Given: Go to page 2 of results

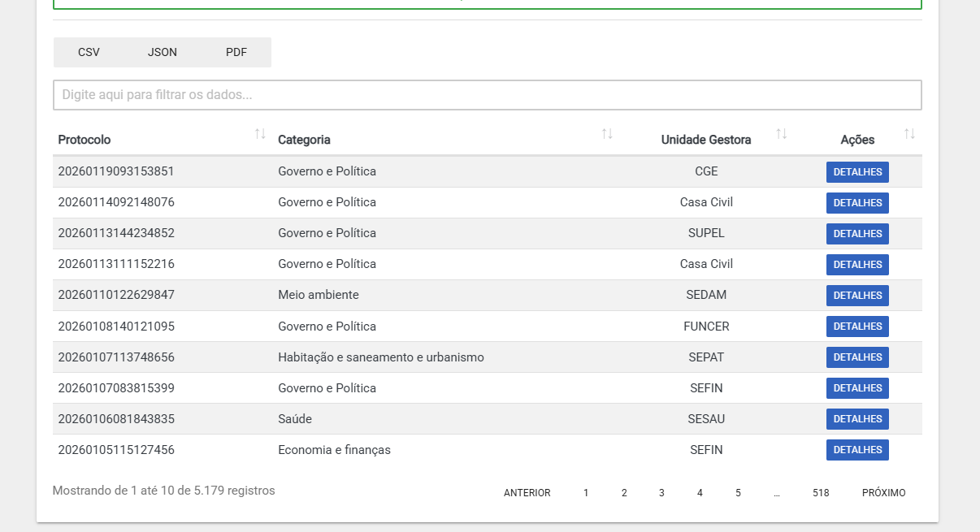Looking at the screenshot, I should [x=624, y=493].
